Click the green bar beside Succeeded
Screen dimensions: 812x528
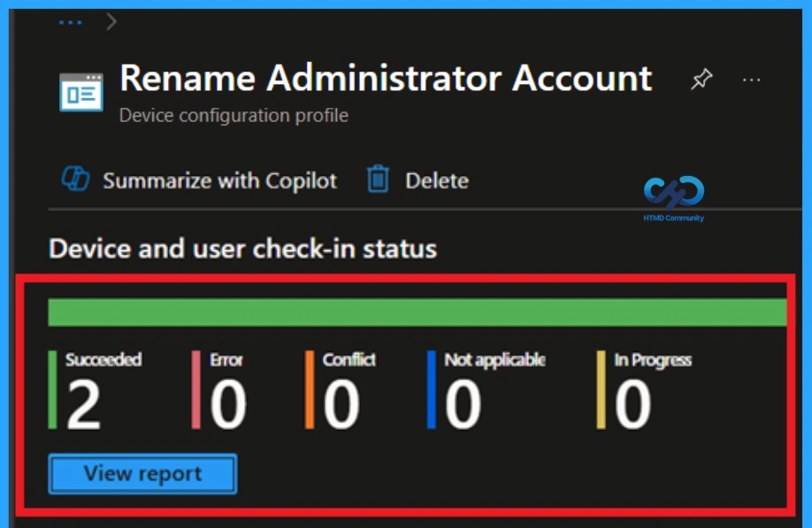[x=54, y=389]
